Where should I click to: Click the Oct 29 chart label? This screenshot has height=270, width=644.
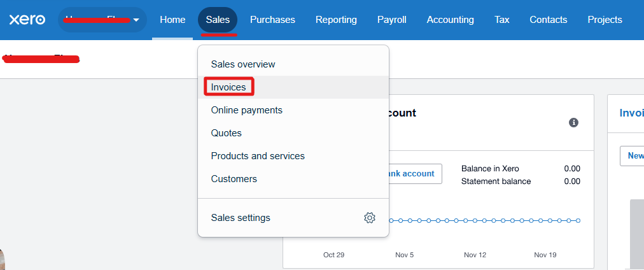click(x=334, y=255)
